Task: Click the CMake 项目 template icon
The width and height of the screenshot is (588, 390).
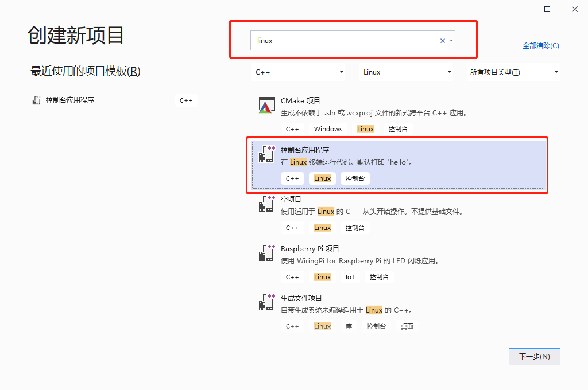Action: point(266,106)
